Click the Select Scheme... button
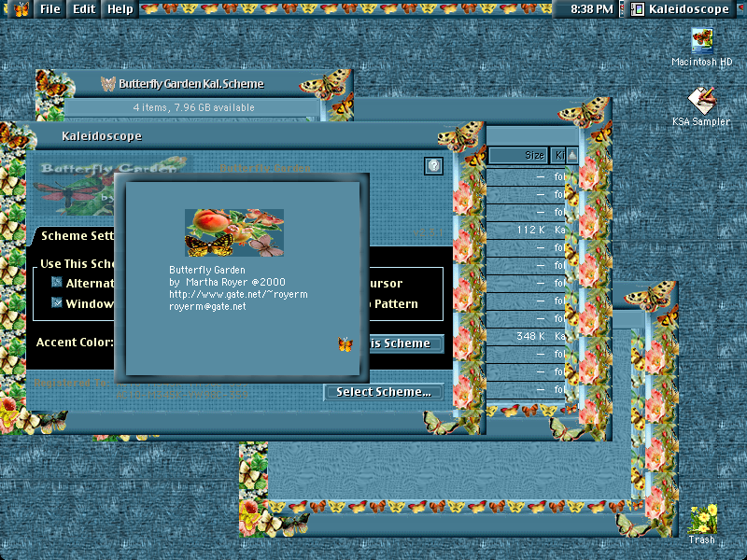This screenshot has height=560, width=747. tap(384, 392)
